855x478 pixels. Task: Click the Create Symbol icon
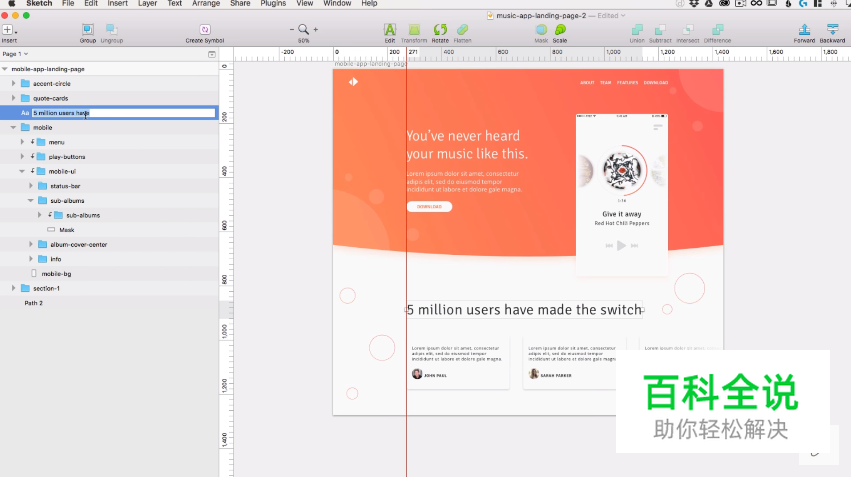tap(205, 30)
